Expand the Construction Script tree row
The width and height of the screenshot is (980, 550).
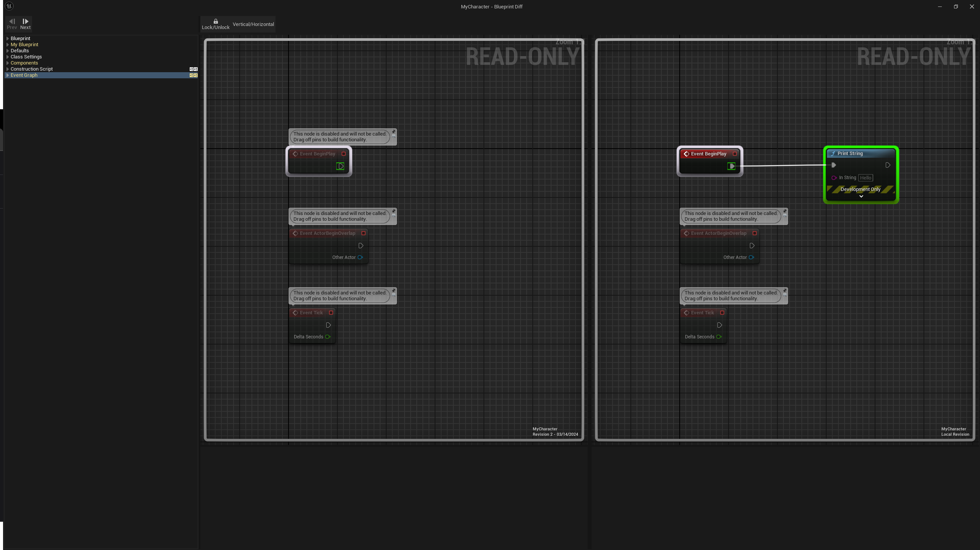click(8, 69)
